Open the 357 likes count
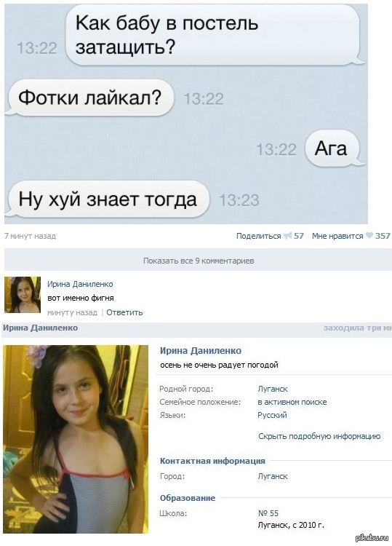 coord(383,236)
